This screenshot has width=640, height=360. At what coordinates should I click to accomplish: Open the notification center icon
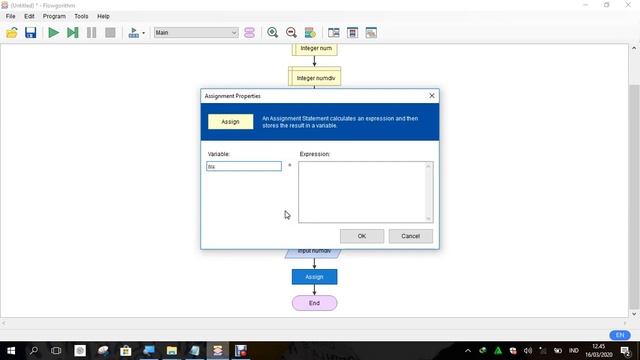(625, 351)
